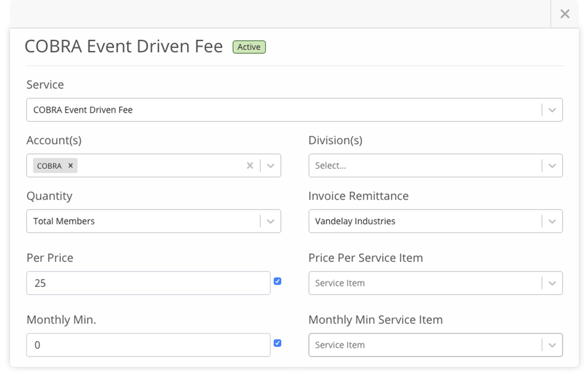Click the Division(s) label
The width and height of the screenshot is (588, 377).
pyautogui.click(x=335, y=141)
